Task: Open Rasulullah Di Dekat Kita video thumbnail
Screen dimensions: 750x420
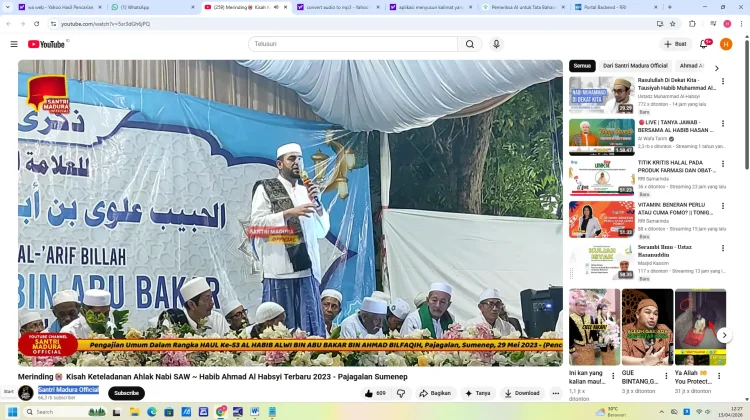Action: (602, 95)
